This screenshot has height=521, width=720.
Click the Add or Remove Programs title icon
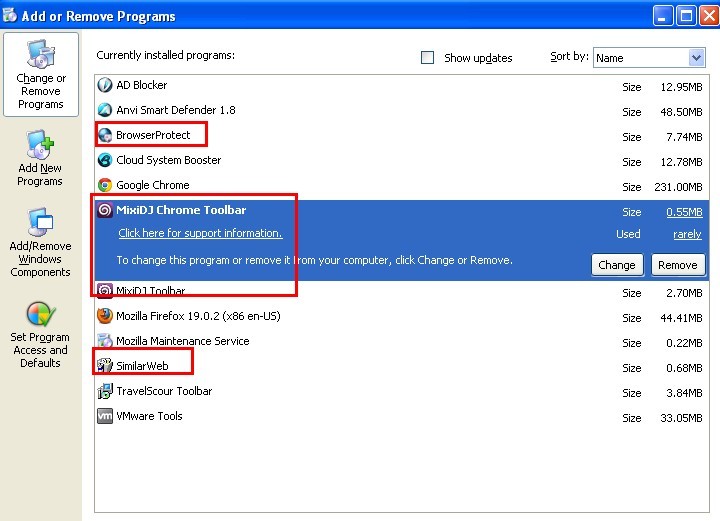(10, 16)
